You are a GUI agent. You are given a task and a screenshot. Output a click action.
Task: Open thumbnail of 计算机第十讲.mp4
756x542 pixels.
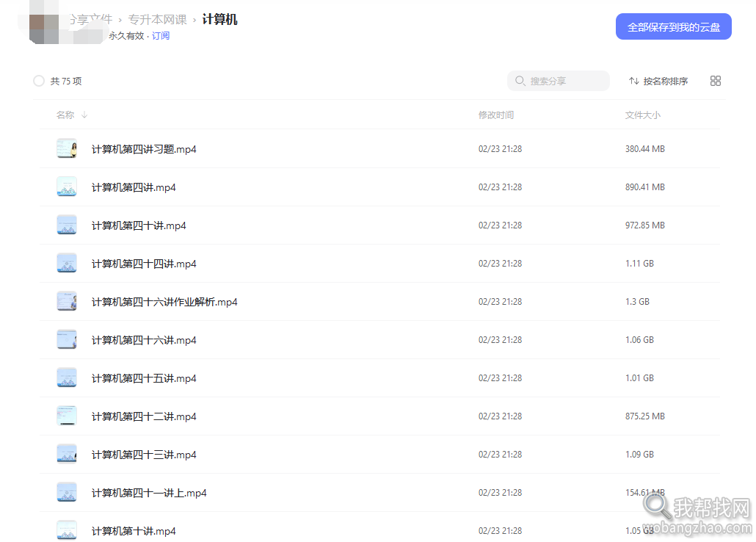pos(67,530)
